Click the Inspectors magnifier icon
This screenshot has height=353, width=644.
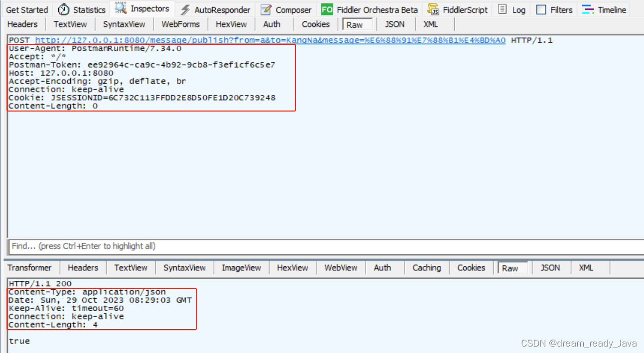121,8
